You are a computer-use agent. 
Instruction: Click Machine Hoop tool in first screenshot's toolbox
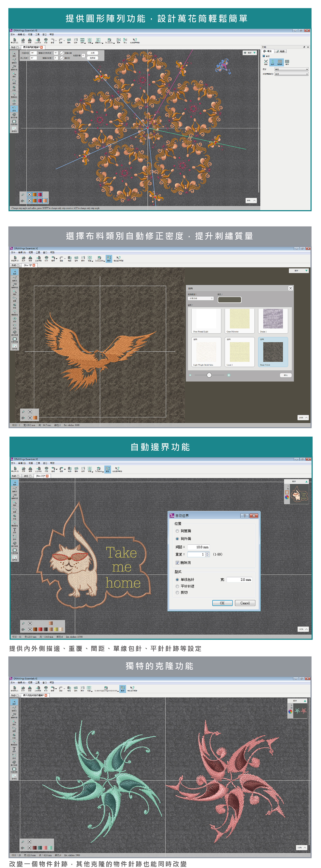[14, 122]
